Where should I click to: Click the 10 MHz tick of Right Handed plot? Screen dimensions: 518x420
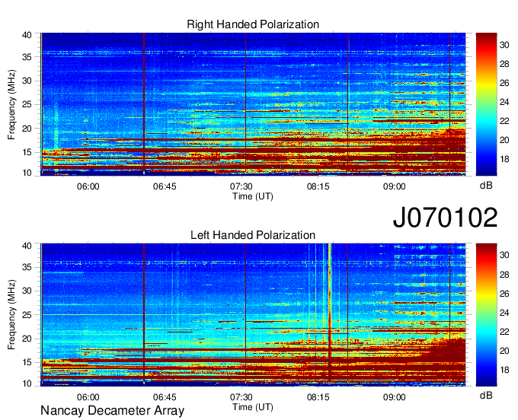27,173
